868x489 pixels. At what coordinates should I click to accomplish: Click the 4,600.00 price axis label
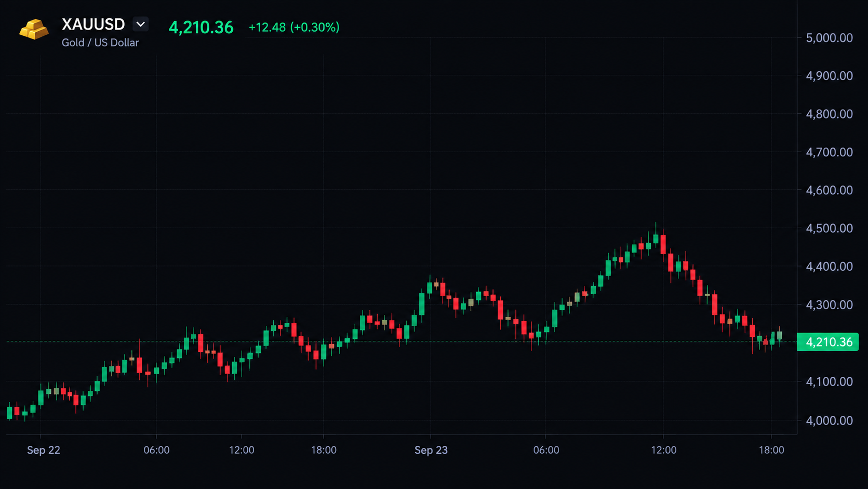(x=829, y=190)
